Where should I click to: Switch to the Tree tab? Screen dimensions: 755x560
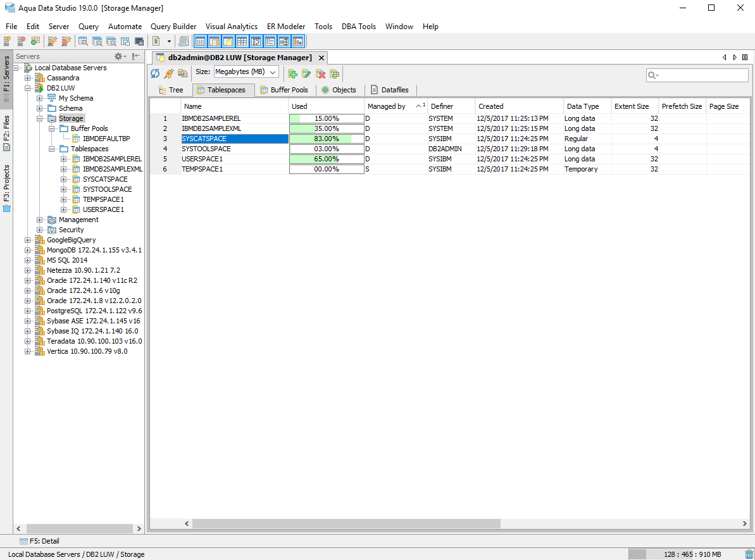[x=172, y=90]
